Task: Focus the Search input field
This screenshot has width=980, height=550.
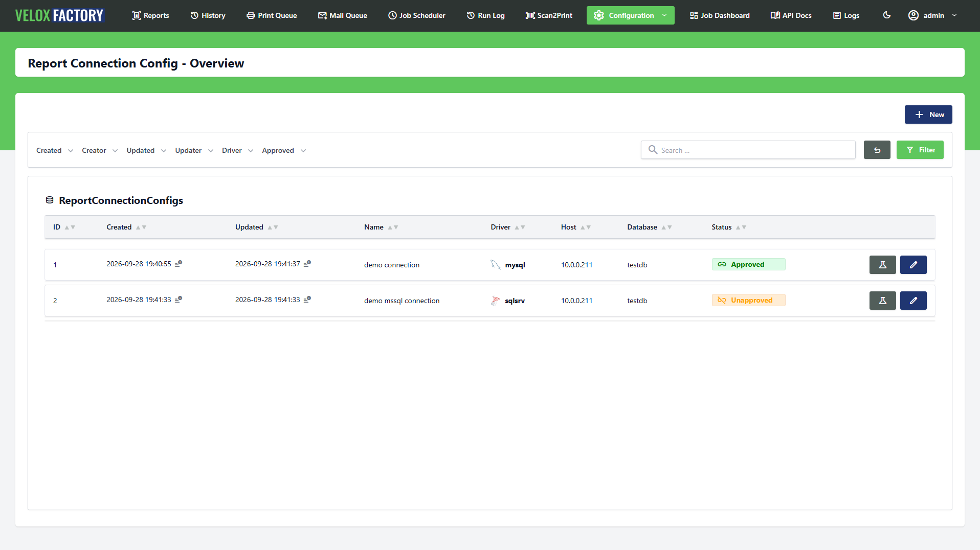Action: (x=748, y=150)
